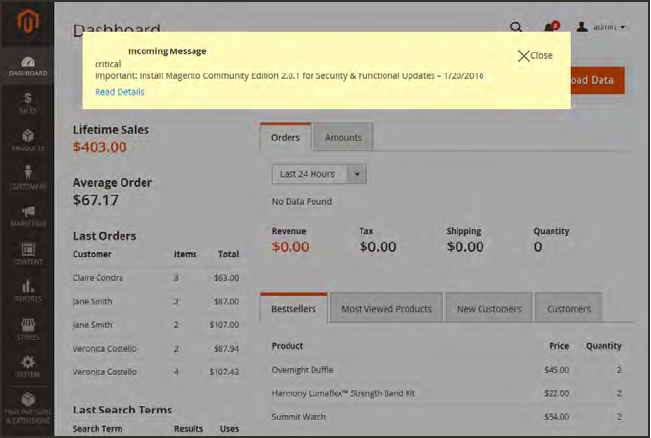651x438 pixels.
Task: Click the Jane Smith $87.00 order
Action: pos(156,301)
